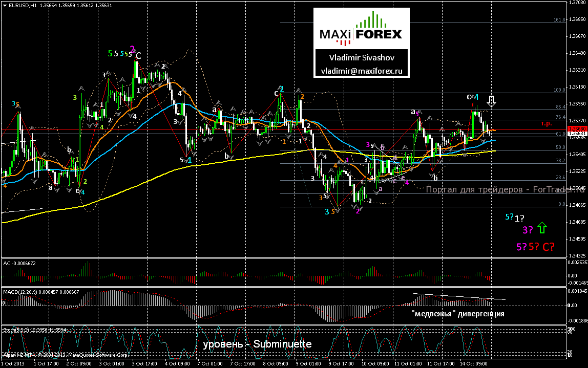Select the 7 Oct 01:00 time axis label
Viewport: 588px width, 368px height.
pyautogui.click(x=210, y=363)
